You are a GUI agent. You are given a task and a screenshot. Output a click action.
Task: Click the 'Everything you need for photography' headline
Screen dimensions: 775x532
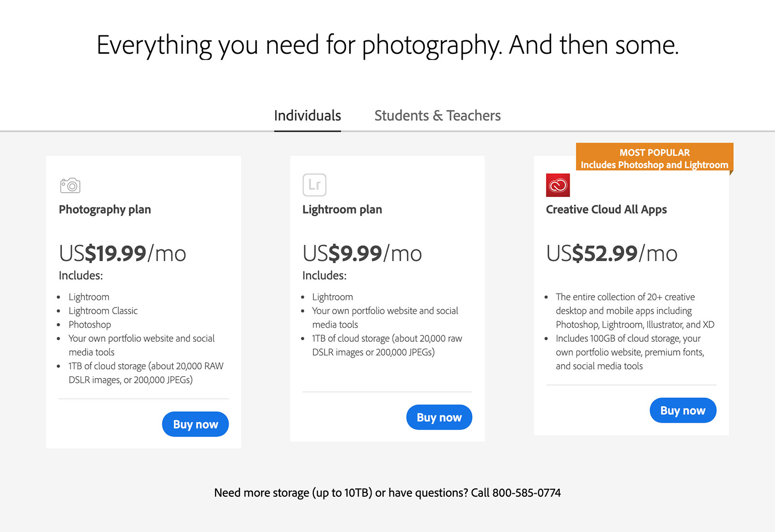pos(387,45)
